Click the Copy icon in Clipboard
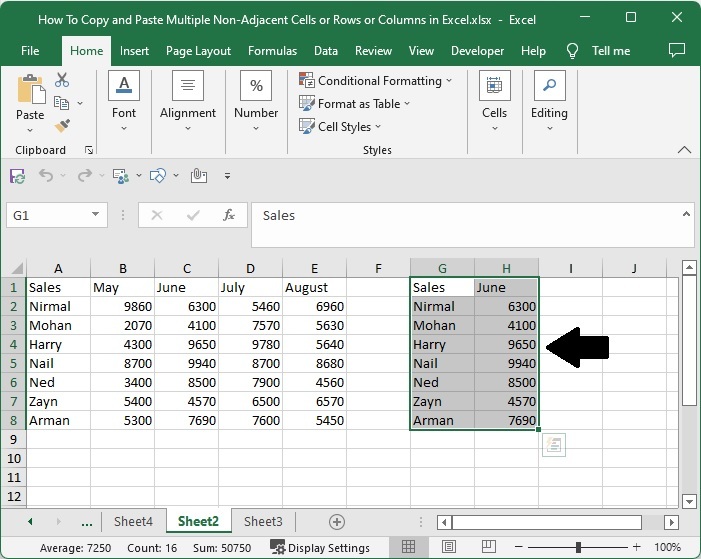The width and height of the screenshot is (701, 559). 62,103
